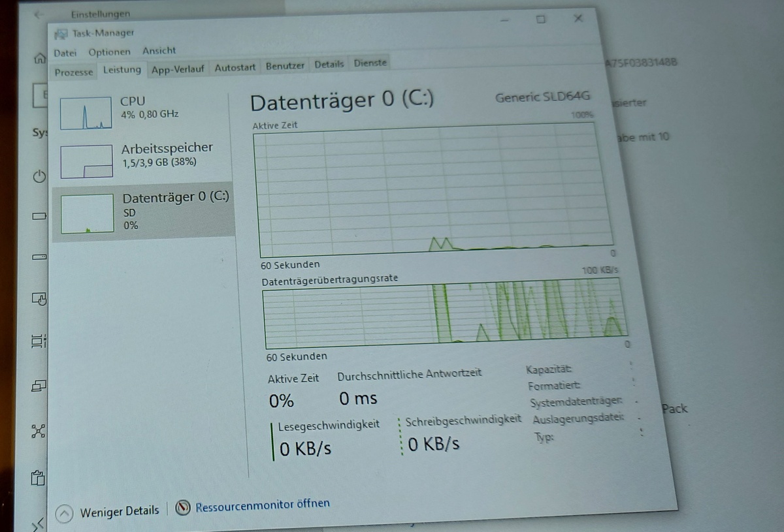Click the Einstellungen home icon
784x532 pixels.
pyautogui.click(x=39, y=57)
